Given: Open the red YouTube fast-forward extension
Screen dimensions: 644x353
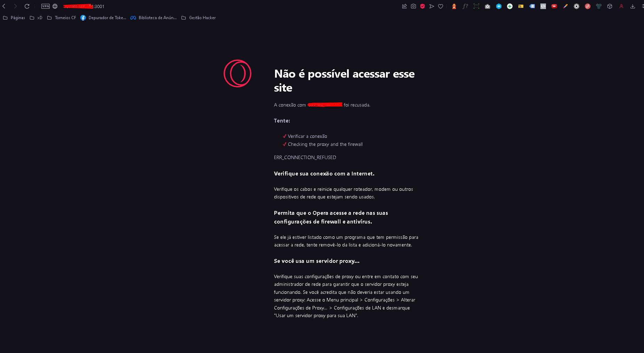Looking at the screenshot, I should (554, 6).
